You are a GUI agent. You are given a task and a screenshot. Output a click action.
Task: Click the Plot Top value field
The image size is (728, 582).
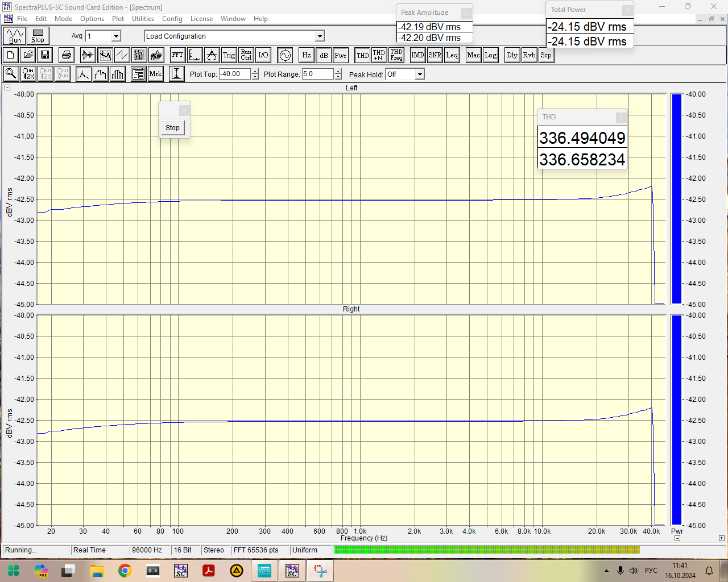tap(235, 74)
